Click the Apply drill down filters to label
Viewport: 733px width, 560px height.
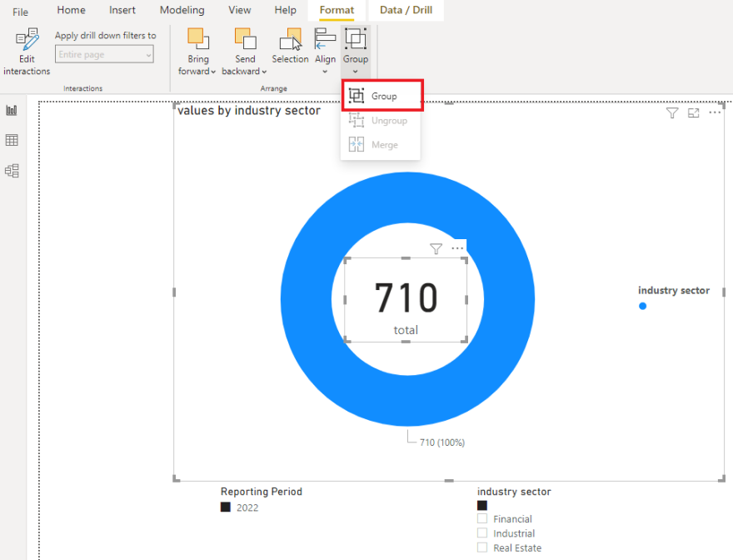coord(106,36)
